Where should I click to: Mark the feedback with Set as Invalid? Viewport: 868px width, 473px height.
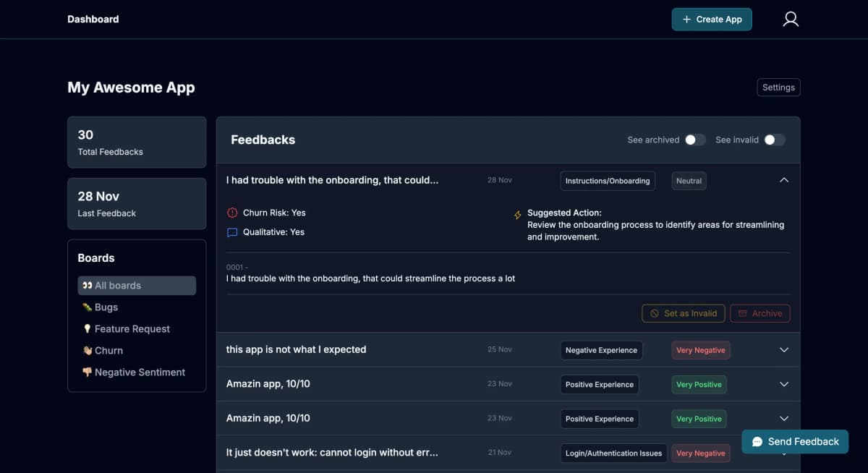pyautogui.click(x=684, y=313)
